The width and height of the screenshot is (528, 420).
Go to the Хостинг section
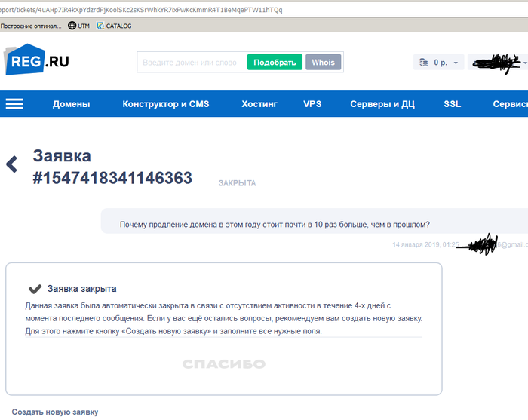click(x=259, y=104)
